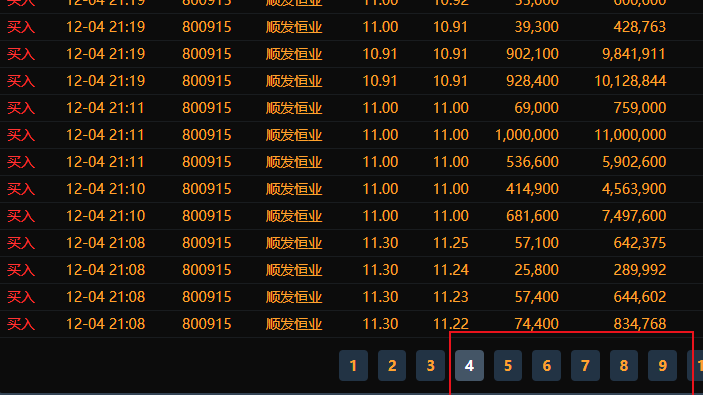Click the 11.25 fill price cell
Image resolution: width=703 pixels, height=395 pixels.
(451, 243)
